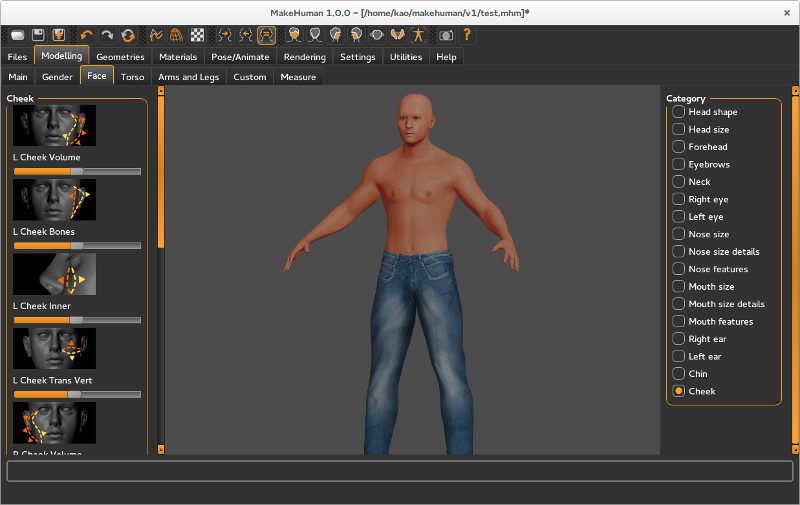800x505 pixels.
Task: Click the Undo arrow icon
Action: tap(86, 35)
